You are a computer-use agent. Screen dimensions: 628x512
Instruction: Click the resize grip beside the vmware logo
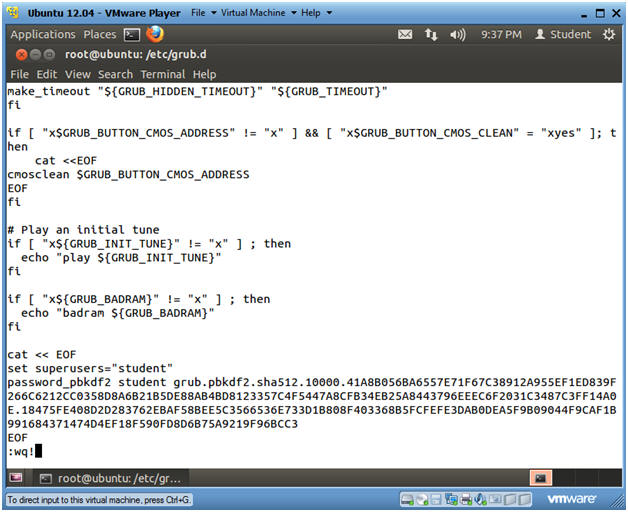615,500
